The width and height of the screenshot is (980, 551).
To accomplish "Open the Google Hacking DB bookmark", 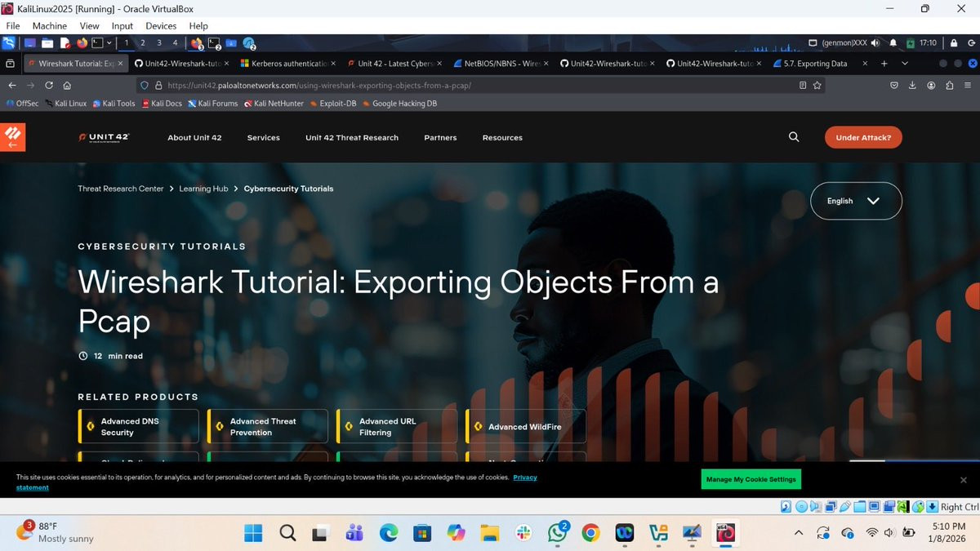I will point(399,104).
